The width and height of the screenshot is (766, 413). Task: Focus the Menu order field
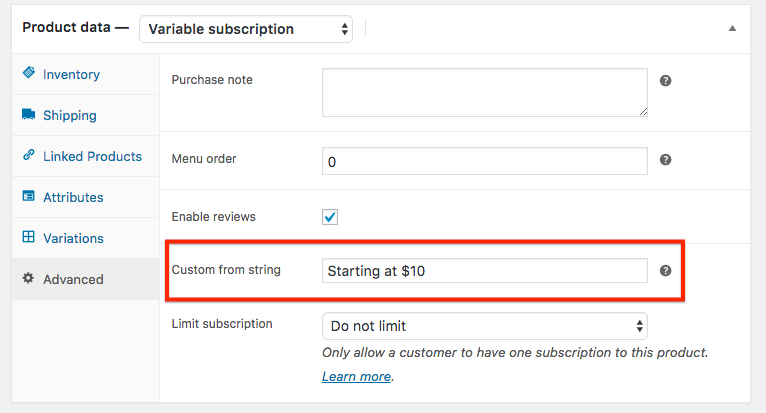coord(485,161)
